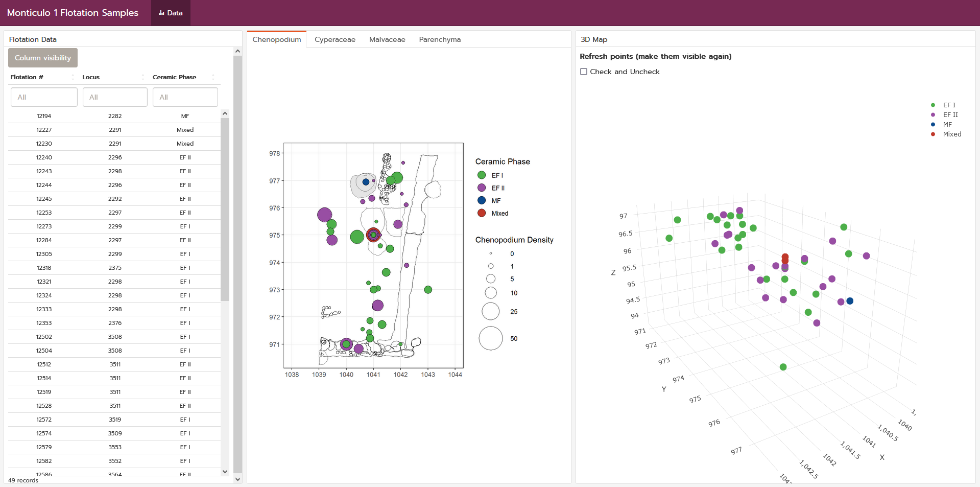This screenshot has width=980, height=487.
Task: Select the row with flotation 12305
Action: click(x=114, y=254)
